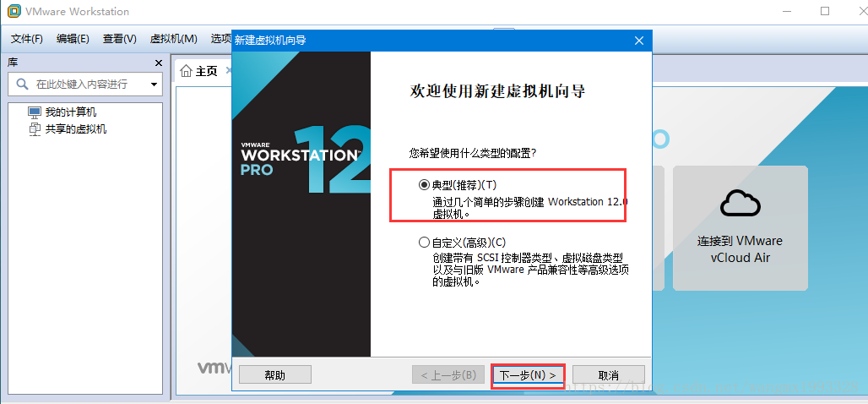Click the 连接到 VMware vCloud Air tile
This screenshot has height=404, width=868.
tap(741, 227)
